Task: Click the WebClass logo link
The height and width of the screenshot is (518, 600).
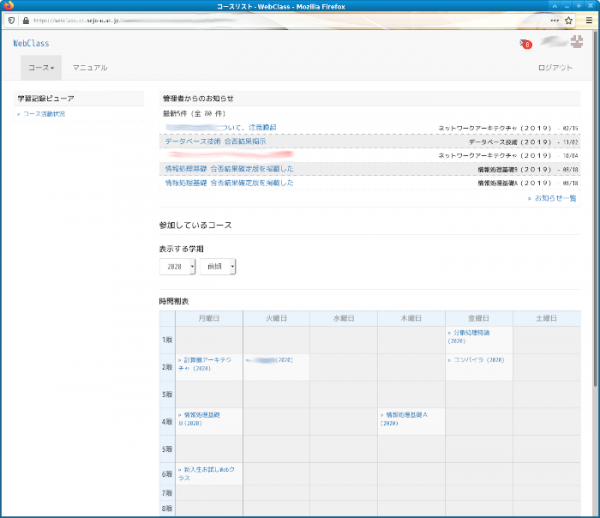Action: [31, 43]
